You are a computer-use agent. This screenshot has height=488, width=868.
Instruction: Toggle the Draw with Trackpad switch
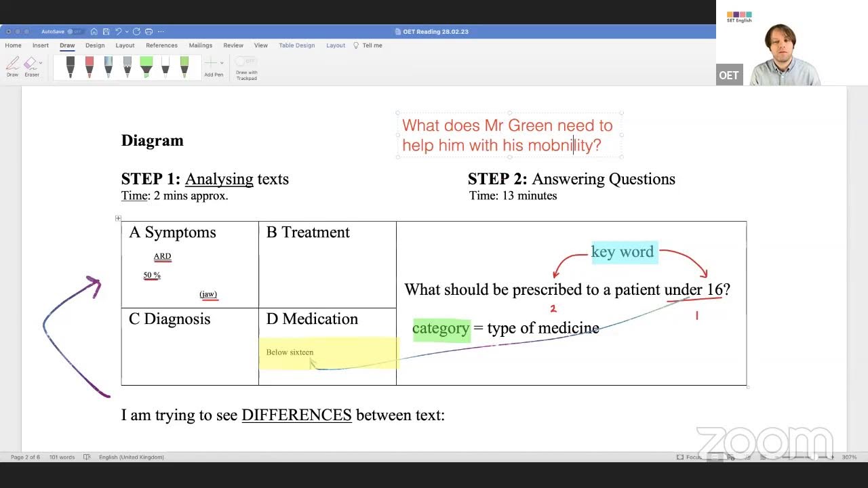246,62
